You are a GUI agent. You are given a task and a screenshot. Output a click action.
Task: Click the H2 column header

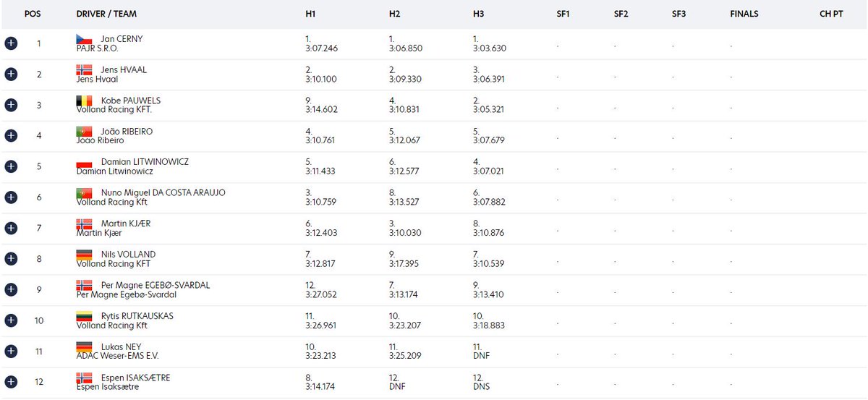(x=394, y=14)
